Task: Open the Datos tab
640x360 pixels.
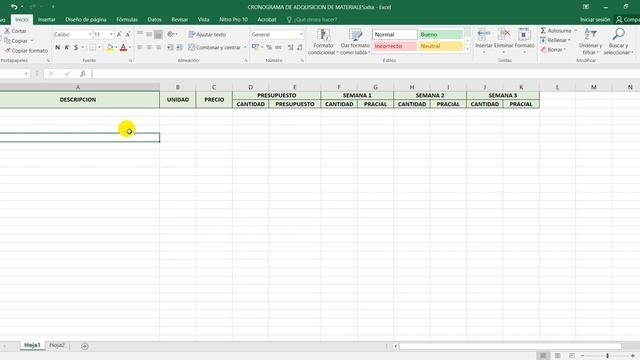Action: point(154,20)
